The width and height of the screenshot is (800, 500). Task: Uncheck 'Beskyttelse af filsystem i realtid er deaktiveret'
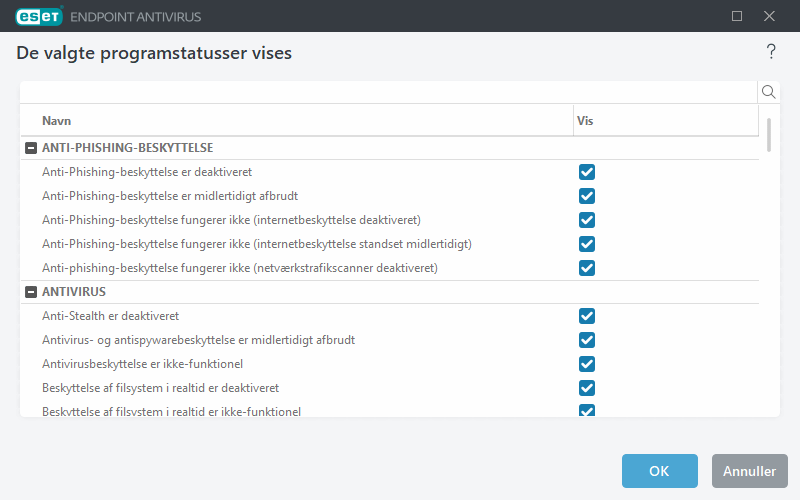click(587, 388)
